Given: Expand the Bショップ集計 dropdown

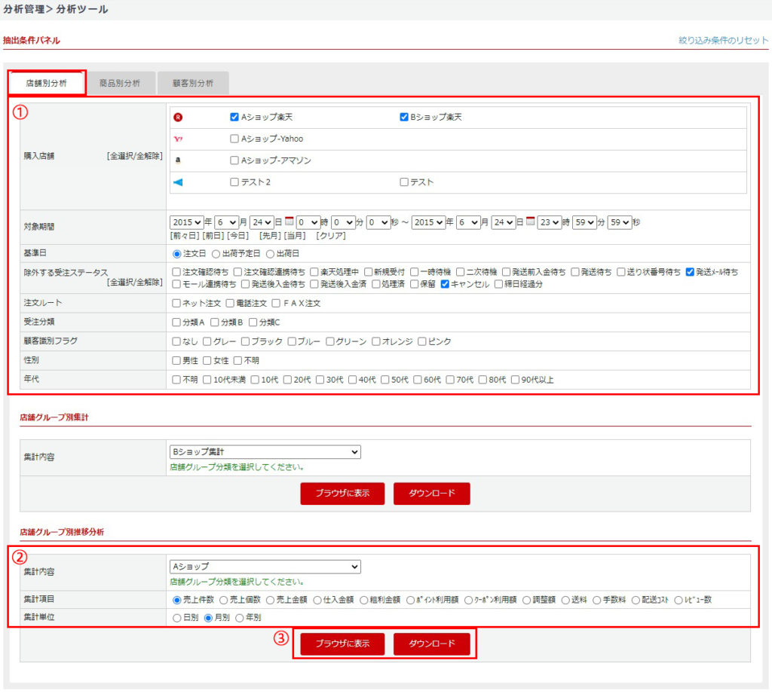Looking at the screenshot, I should click(x=265, y=452).
